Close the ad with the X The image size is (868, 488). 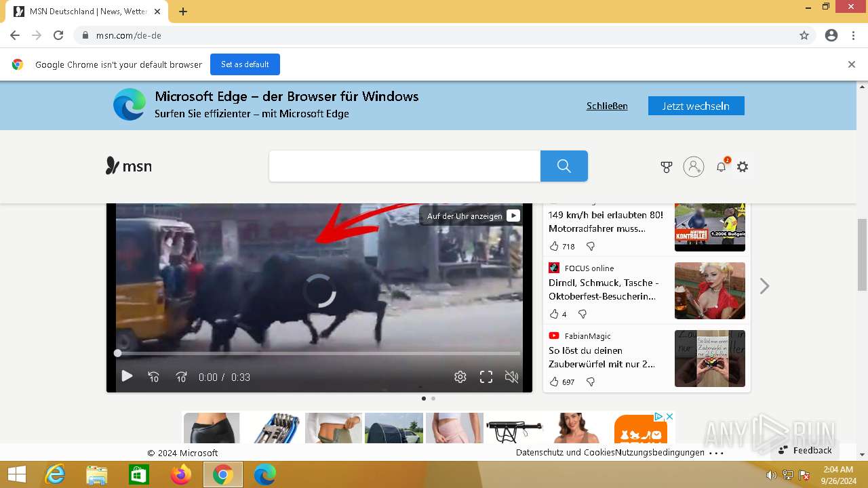(x=669, y=416)
